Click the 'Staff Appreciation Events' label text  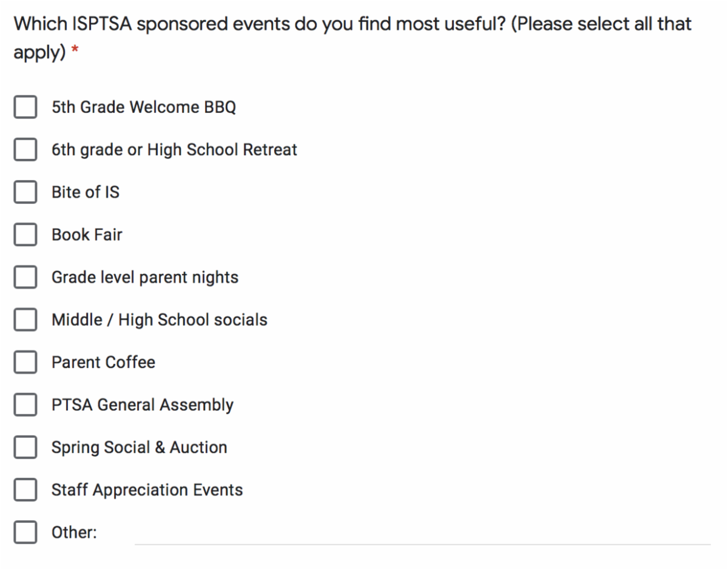tap(147, 490)
